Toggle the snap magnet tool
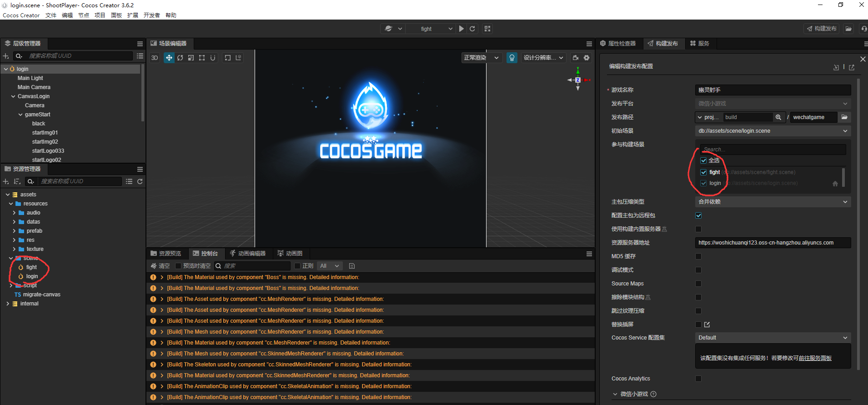The image size is (868, 405). pos(213,58)
